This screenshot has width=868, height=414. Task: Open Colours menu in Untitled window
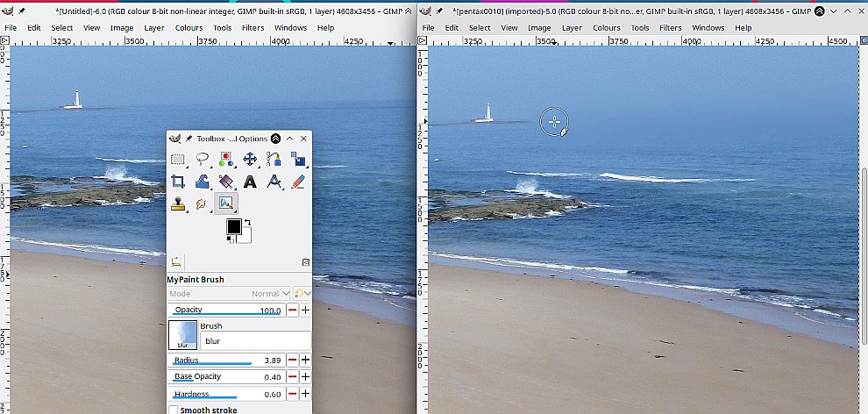189,28
